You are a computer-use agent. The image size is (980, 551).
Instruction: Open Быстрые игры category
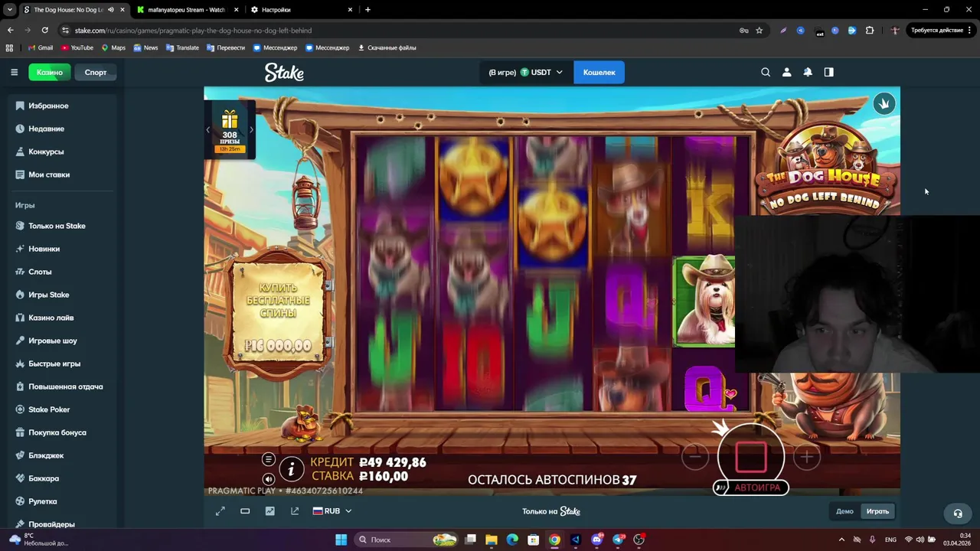[x=62, y=364]
